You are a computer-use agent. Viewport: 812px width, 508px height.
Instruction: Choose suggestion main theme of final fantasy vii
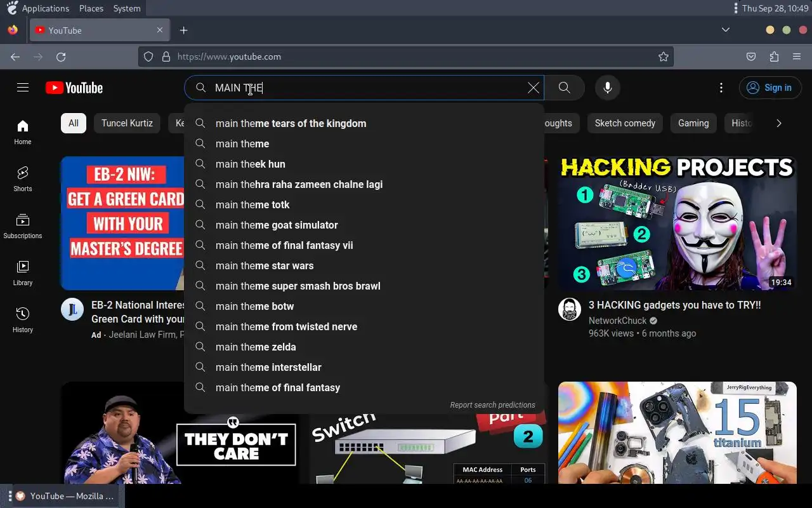coord(364,245)
